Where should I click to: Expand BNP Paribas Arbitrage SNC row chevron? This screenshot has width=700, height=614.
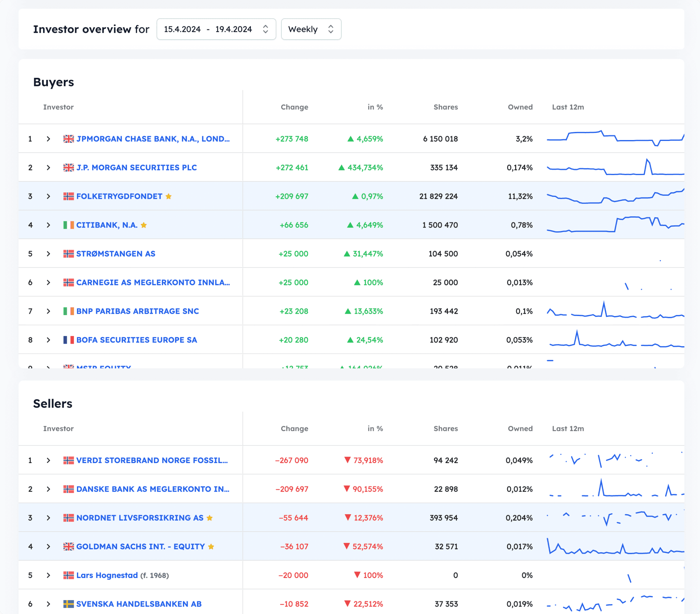48,312
